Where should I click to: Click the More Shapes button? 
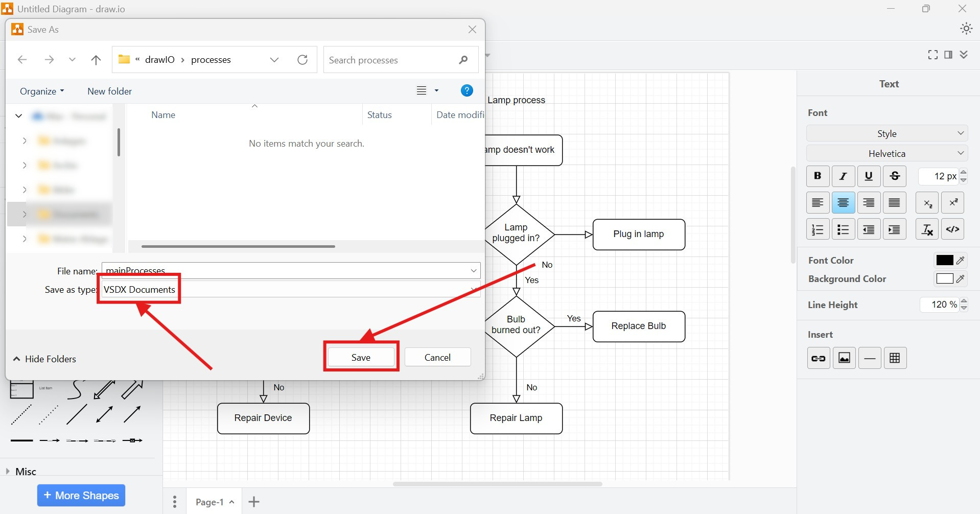point(81,495)
